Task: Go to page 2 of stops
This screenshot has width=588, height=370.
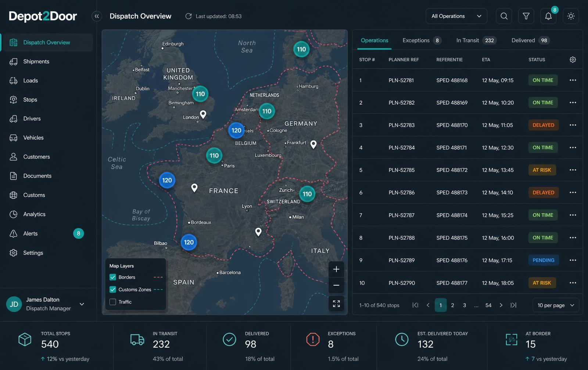Action: (x=452, y=305)
